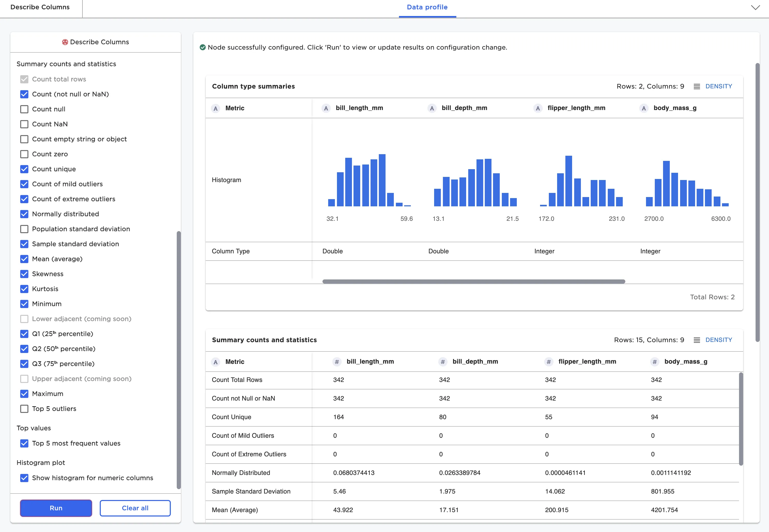
Task: Click the green success check icon
Action: (x=202, y=47)
